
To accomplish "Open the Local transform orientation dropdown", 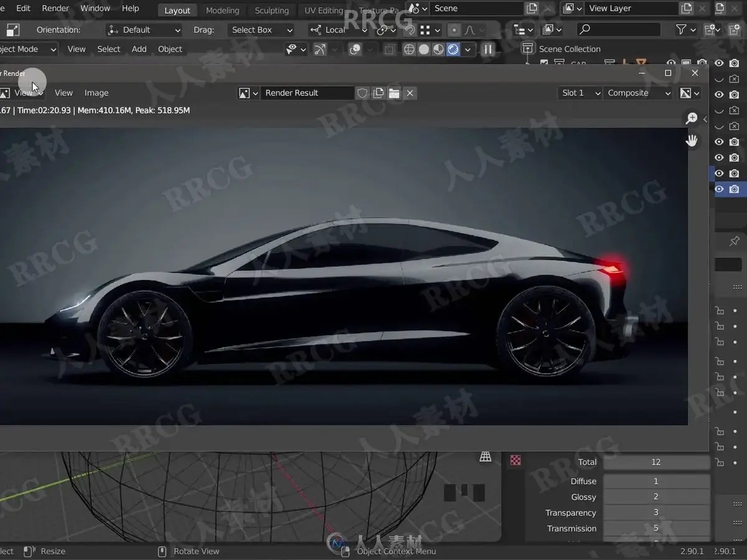I will point(338,30).
